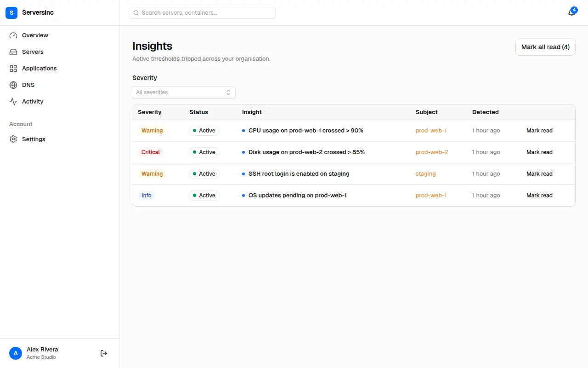Open notifications bell icon
This screenshot has height=368, width=588.
571,13
